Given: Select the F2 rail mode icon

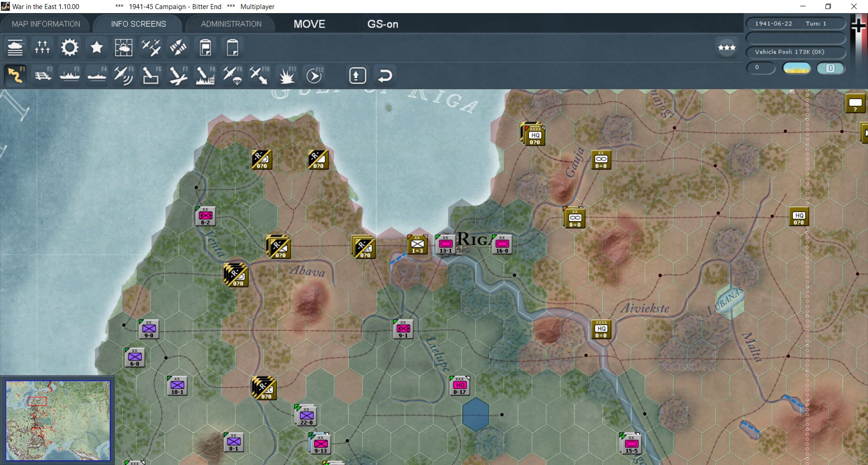Looking at the screenshot, I should click(x=43, y=75).
